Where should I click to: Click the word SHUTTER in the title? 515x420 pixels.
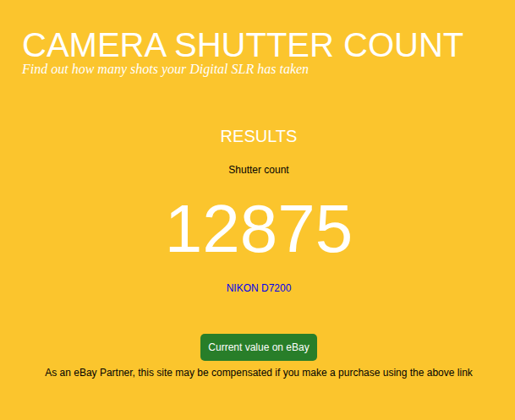point(253,45)
